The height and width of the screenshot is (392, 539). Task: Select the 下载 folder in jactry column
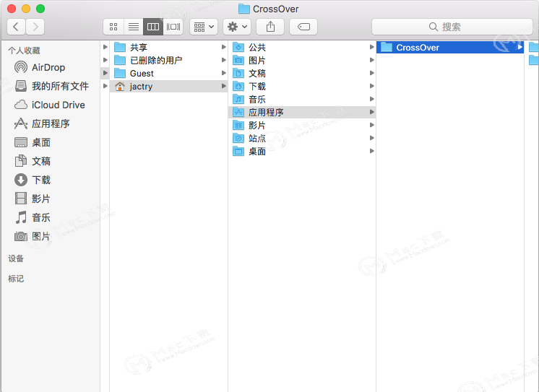coord(302,86)
